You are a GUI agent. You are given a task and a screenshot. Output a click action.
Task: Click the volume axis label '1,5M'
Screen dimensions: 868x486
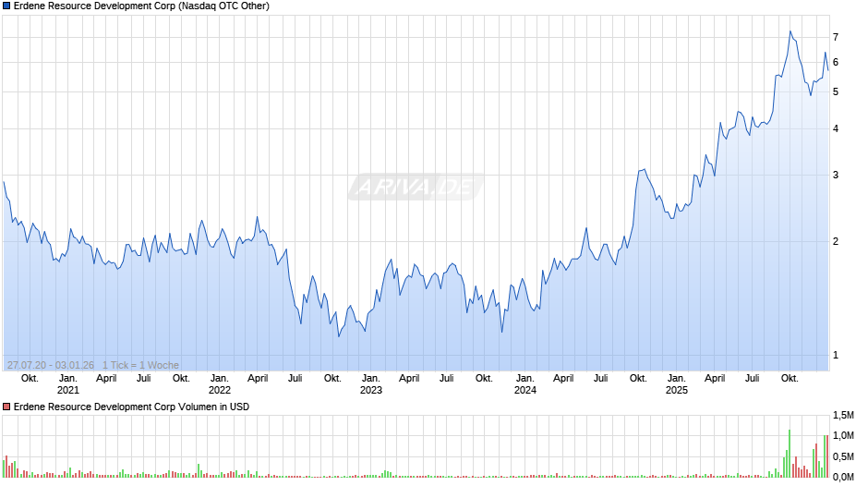(x=843, y=415)
